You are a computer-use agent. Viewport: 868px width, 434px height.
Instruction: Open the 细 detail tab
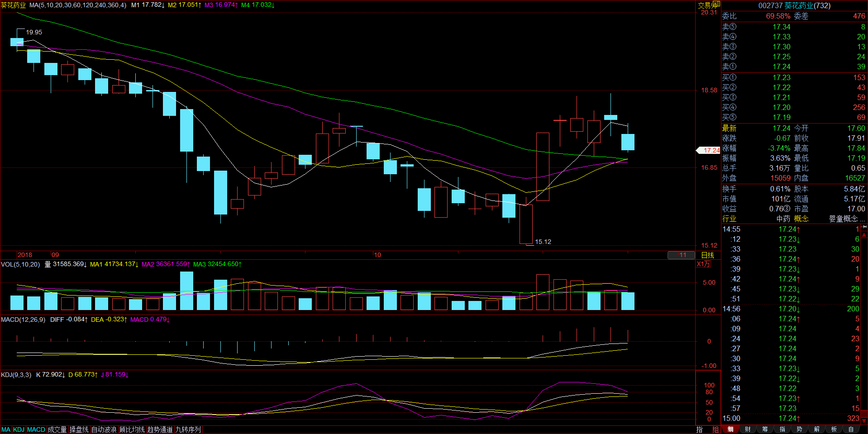coord(730,429)
